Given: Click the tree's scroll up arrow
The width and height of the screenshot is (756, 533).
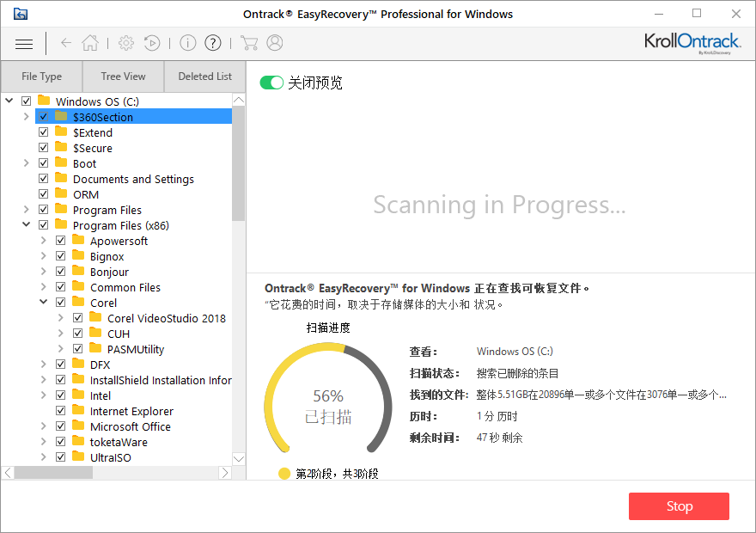Looking at the screenshot, I should 239,100.
